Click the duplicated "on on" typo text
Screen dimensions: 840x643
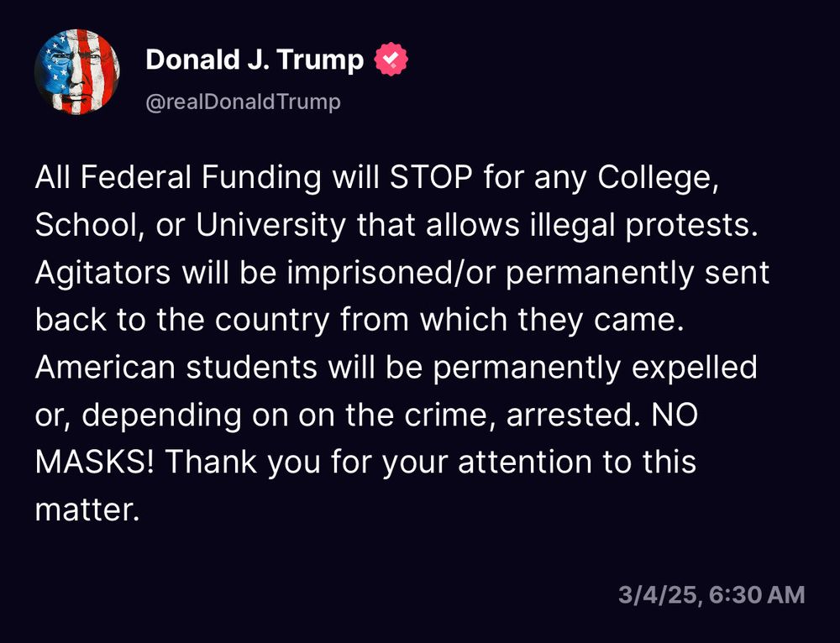[x=293, y=416]
